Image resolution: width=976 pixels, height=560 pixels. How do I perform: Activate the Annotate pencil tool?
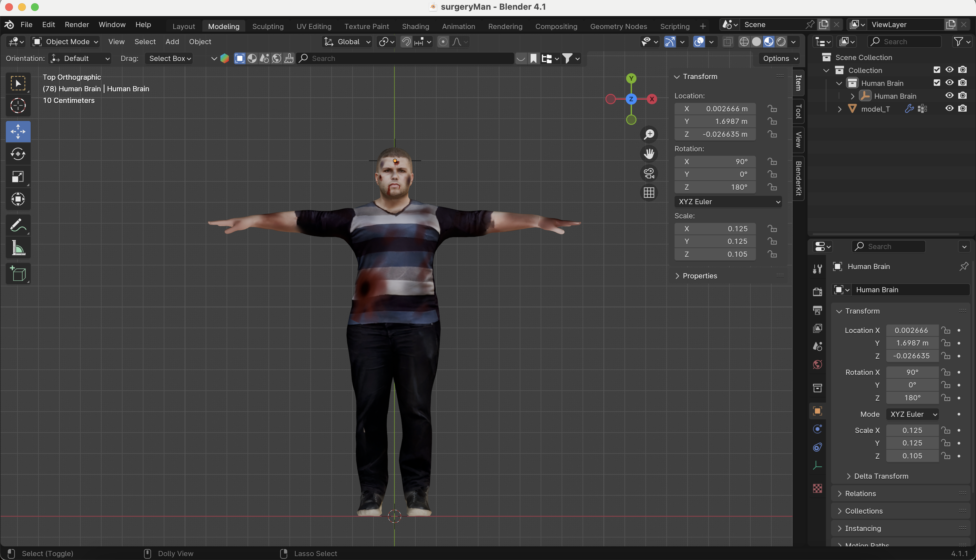18,225
